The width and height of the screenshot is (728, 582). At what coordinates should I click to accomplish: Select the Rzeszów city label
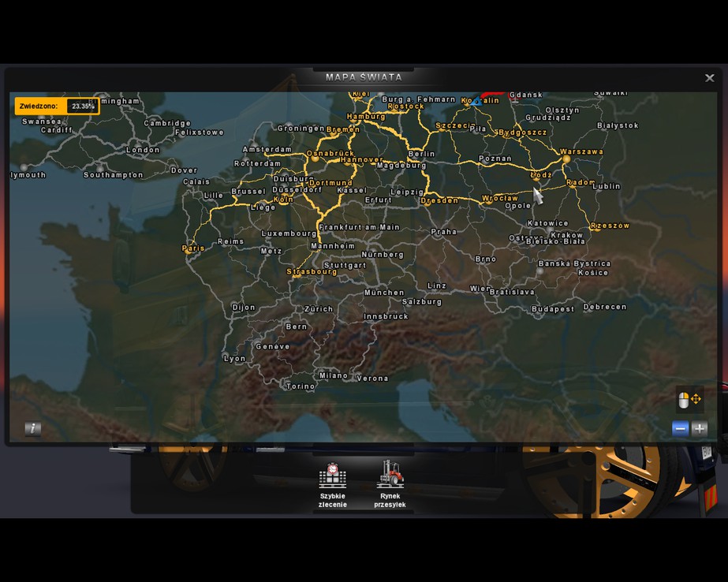point(610,226)
